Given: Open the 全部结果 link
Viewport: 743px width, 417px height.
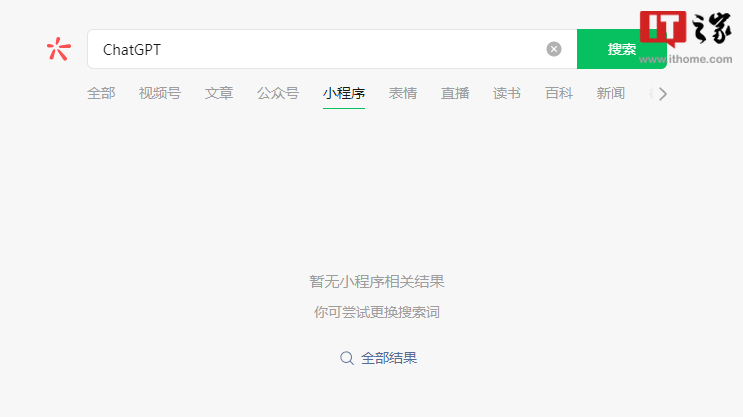Looking at the screenshot, I should 389,358.
